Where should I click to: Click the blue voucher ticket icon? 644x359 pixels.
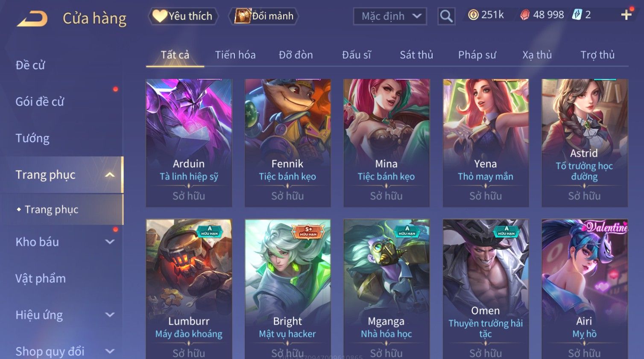tap(577, 15)
